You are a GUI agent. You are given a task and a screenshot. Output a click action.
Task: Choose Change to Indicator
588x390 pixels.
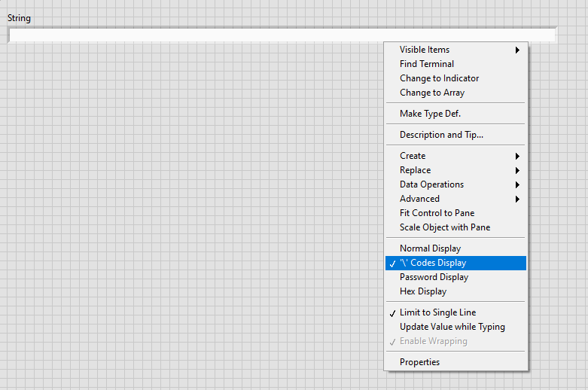[x=455, y=78]
